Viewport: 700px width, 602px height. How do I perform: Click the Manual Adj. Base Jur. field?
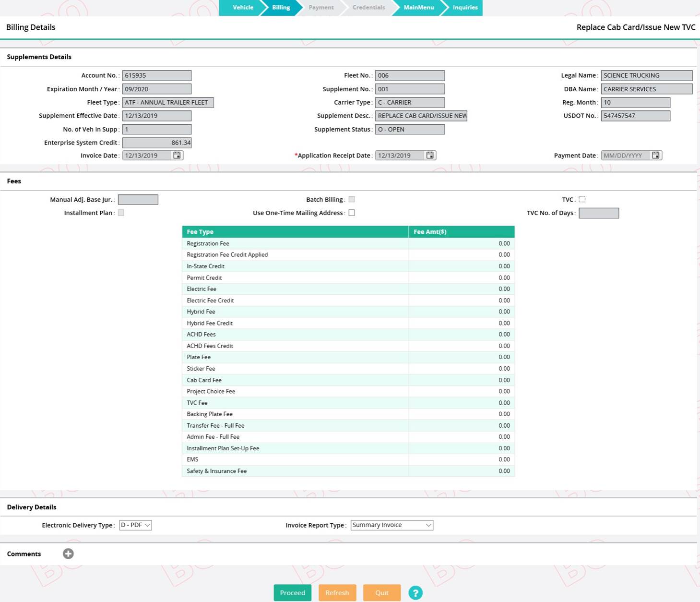[x=138, y=200]
